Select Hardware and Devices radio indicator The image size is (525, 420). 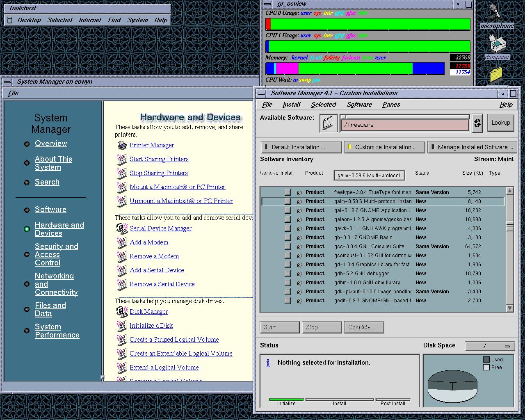(27, 229)
